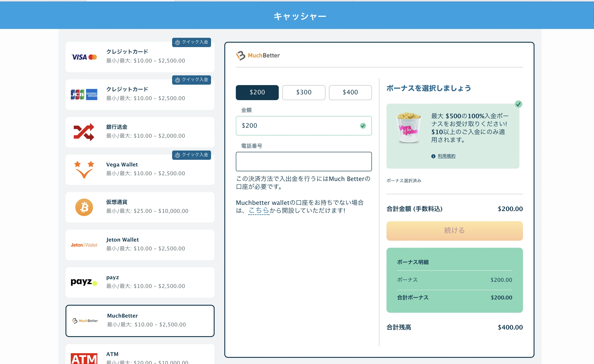
Task: Click the ボーナス選択済み status text
Action: click(x=404, y=181)
